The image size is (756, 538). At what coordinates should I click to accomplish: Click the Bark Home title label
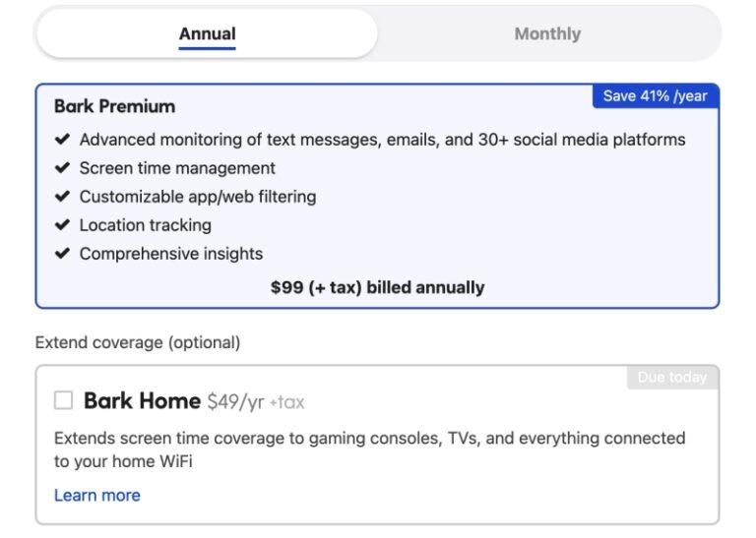142,401
